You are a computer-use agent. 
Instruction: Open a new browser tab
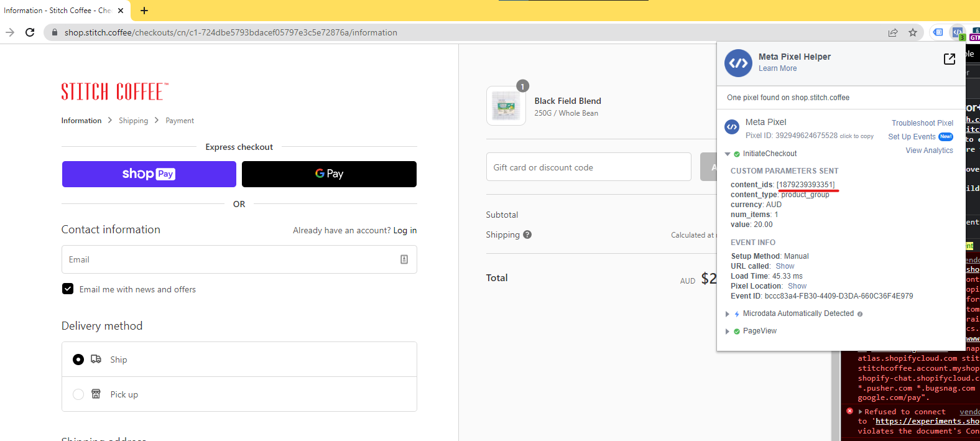click(144, 11)
